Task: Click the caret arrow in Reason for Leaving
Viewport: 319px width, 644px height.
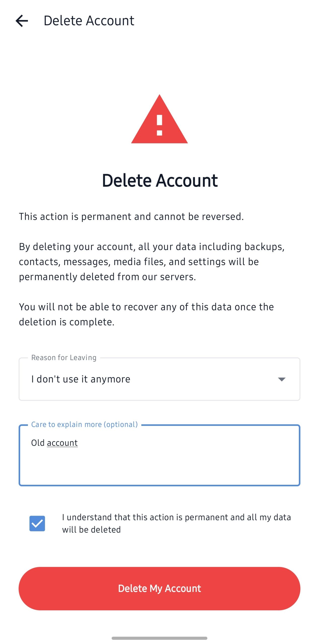Action: point(281,379)
